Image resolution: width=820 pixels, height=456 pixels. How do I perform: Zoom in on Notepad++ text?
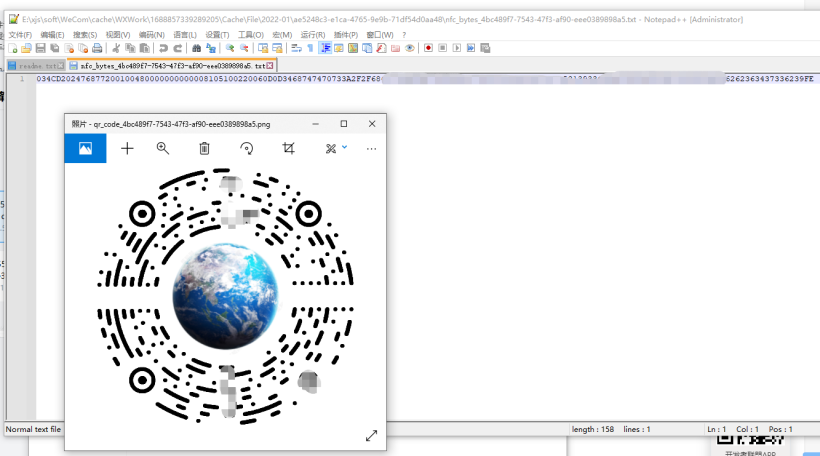point(230,48)
